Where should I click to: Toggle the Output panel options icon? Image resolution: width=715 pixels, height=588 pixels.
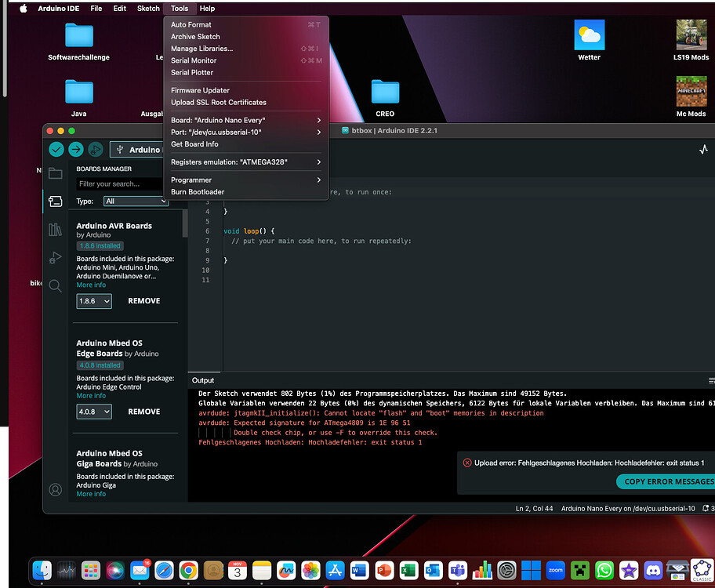tap(711, 380)
